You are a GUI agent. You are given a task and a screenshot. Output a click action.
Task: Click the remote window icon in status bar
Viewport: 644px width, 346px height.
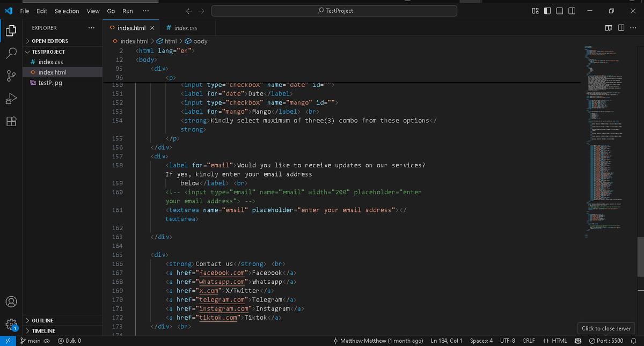7,341
